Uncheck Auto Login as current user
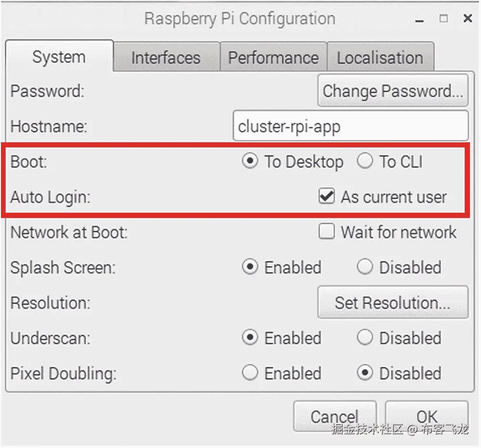The height and width of the screenshot is (448, 481). [x=327, y=197]
